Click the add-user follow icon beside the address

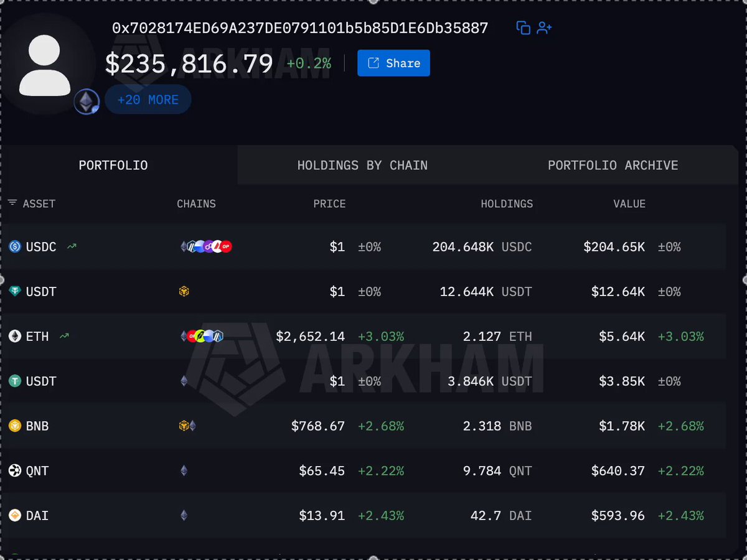coord(545,28)
